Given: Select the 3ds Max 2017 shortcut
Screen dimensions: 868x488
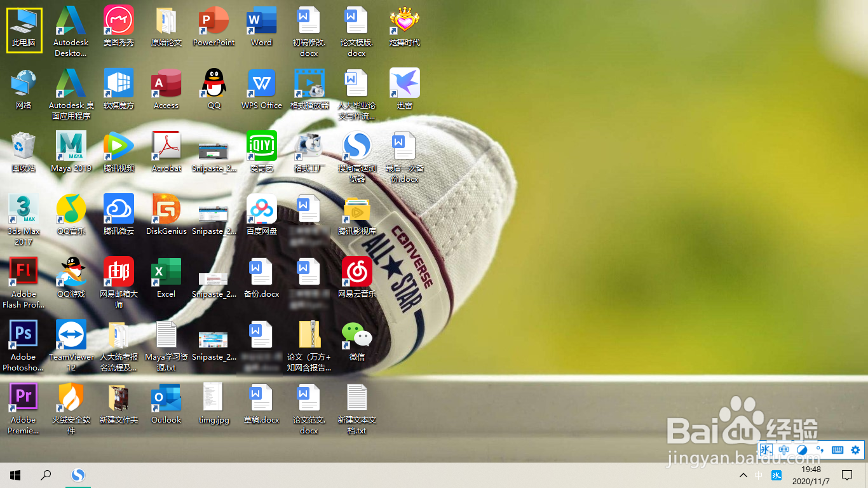Looking at the screenshot, I should 24,220.
